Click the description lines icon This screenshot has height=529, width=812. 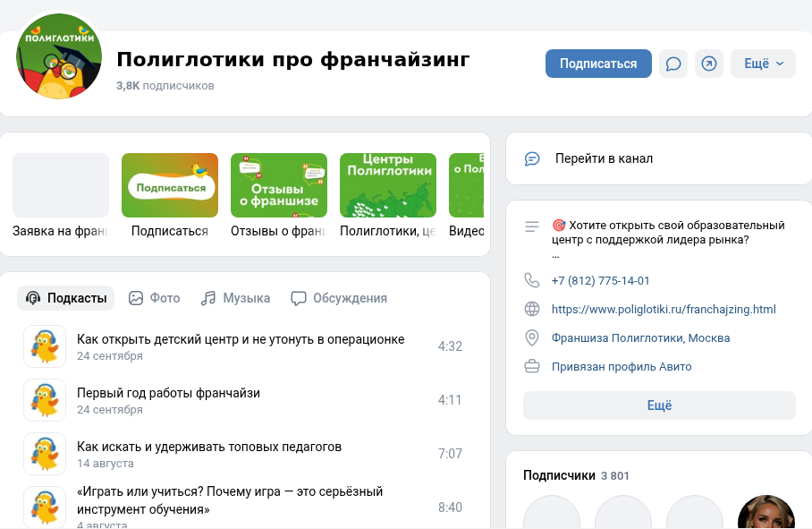point(532,226)
